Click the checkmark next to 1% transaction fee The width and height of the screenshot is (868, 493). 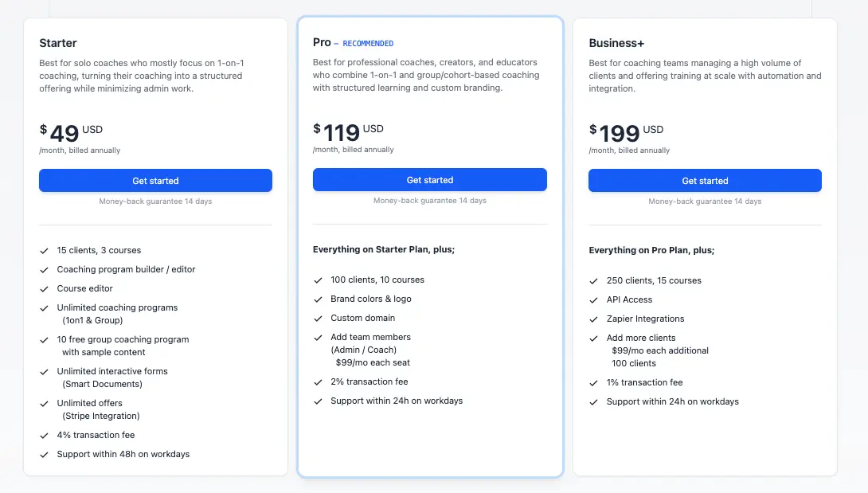point(593,383)
